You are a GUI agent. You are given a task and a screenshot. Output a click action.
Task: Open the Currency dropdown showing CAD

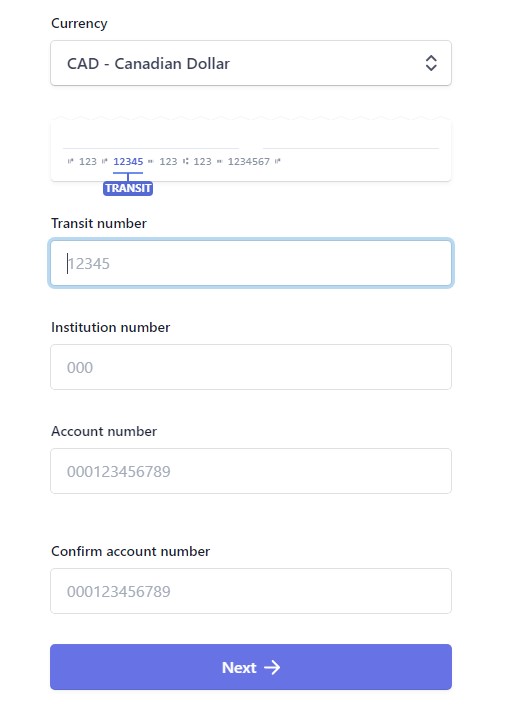(251, 63)
